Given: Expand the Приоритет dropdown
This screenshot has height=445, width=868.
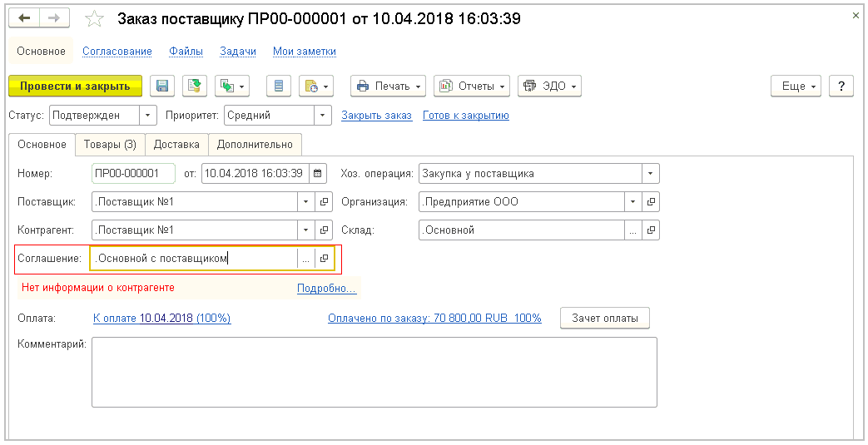Looking at the screenshot, I should point(322,116).
